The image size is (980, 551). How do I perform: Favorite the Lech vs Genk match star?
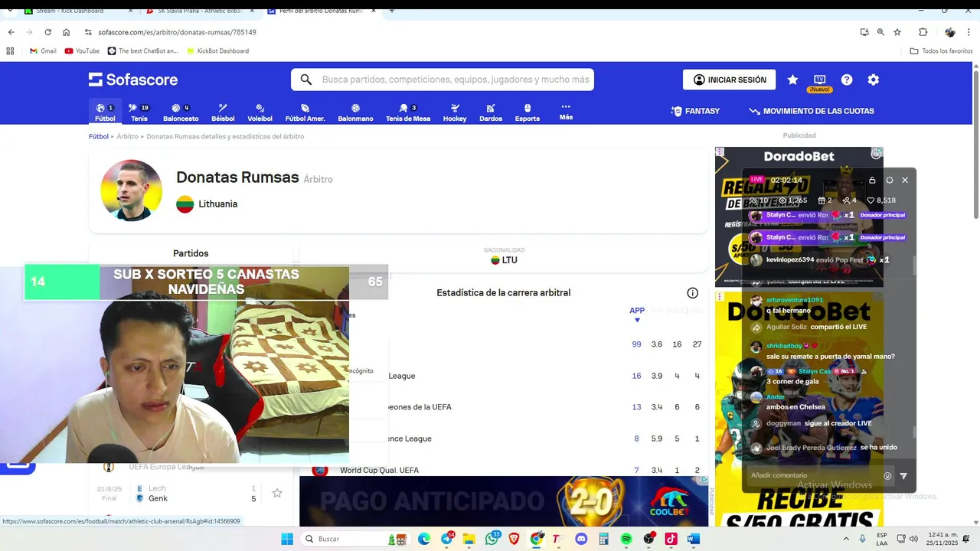(277, 494)
